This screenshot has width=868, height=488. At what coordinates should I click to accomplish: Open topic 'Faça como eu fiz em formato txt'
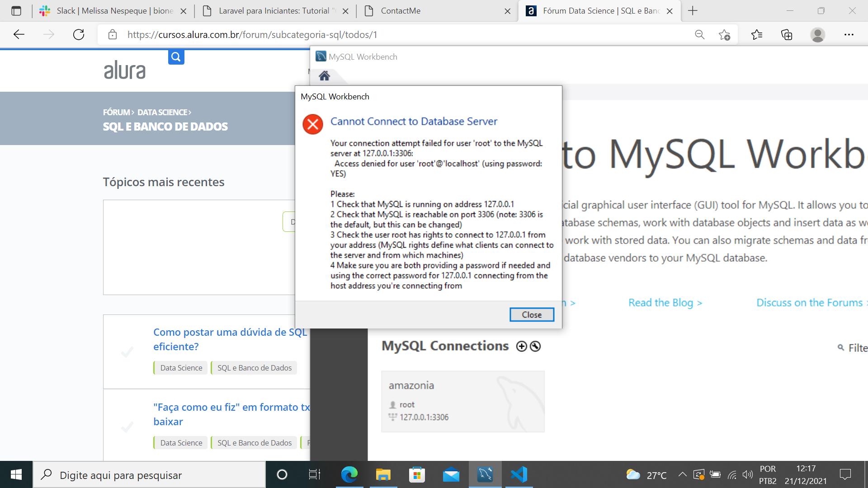click(x=231, y=414)
